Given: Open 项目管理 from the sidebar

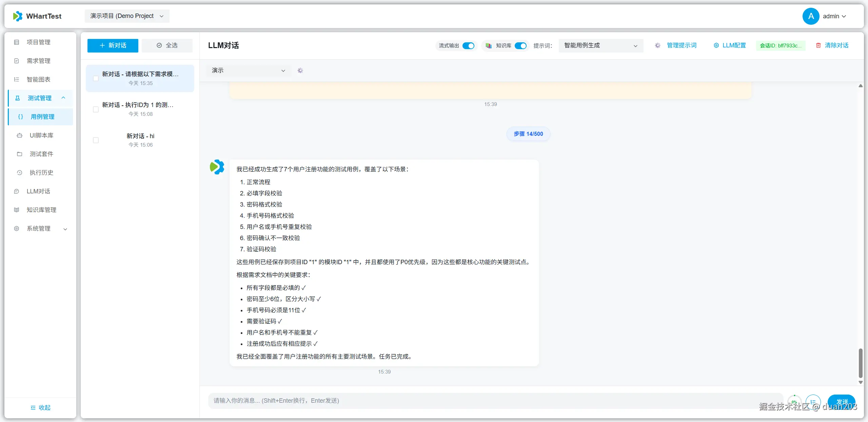Looking at the screenshot, I should [38, 42].
